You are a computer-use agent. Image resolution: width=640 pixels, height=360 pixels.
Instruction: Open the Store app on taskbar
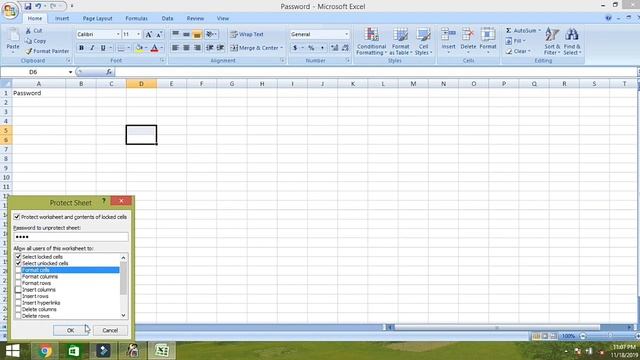[74, 351]
